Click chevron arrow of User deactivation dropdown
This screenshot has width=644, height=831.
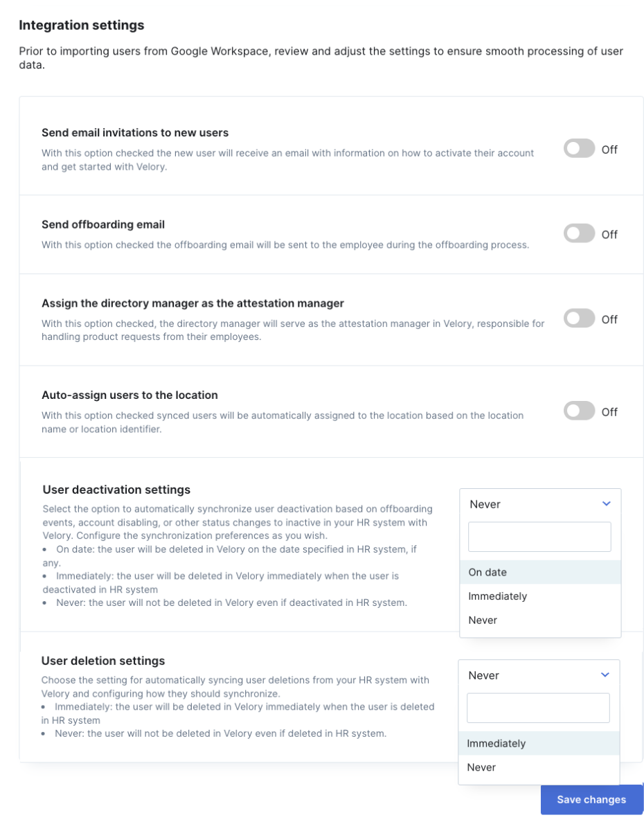[607, 504]
